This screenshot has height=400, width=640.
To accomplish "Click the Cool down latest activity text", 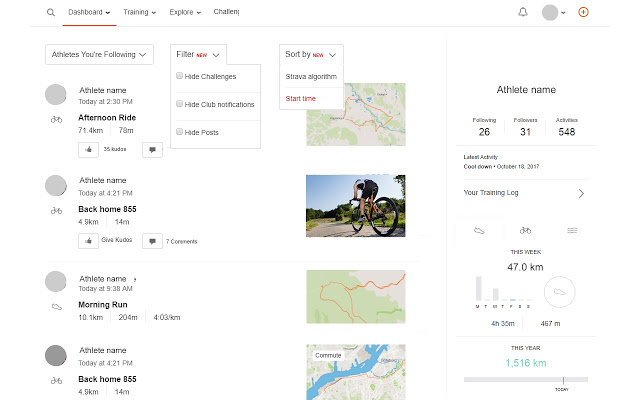I will pos(501,167).
